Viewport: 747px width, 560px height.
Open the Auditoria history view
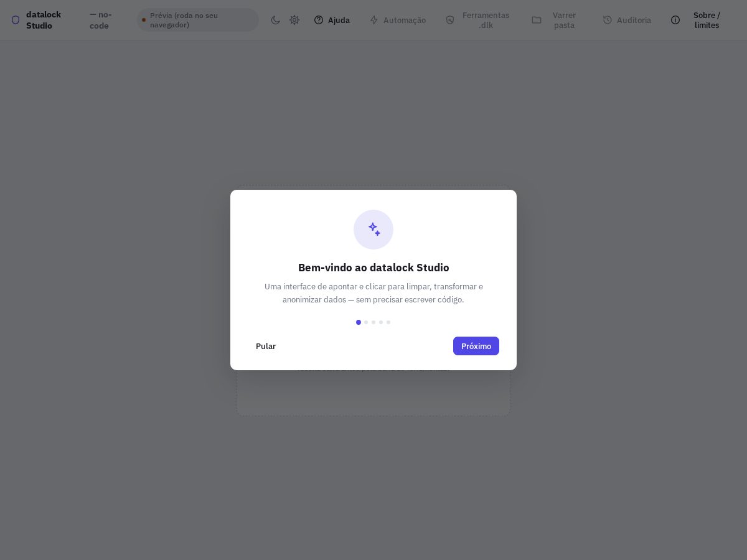click(627, 20)
